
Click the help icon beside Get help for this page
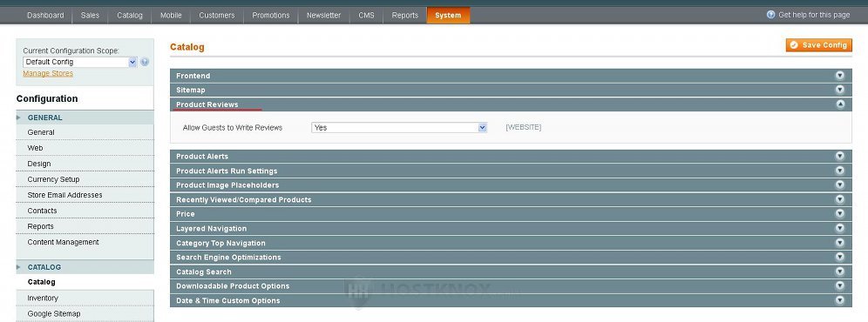(x=770, y=15)
